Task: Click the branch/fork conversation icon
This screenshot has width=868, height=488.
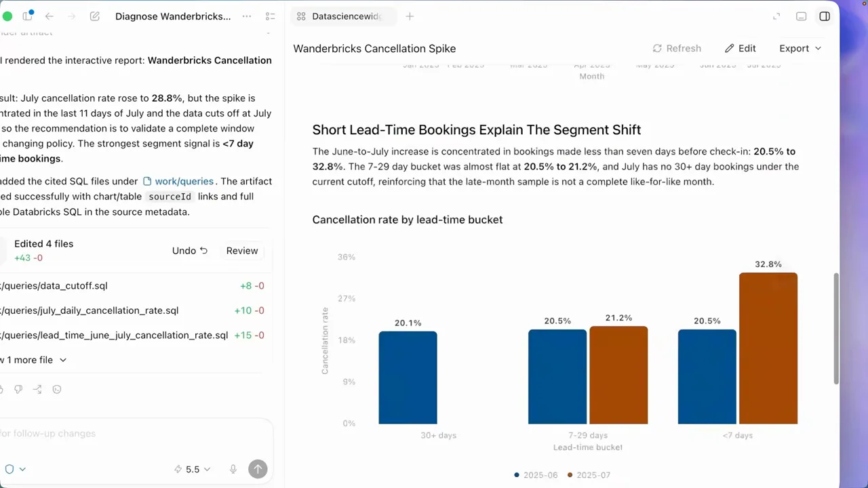Action: (37, 390)
